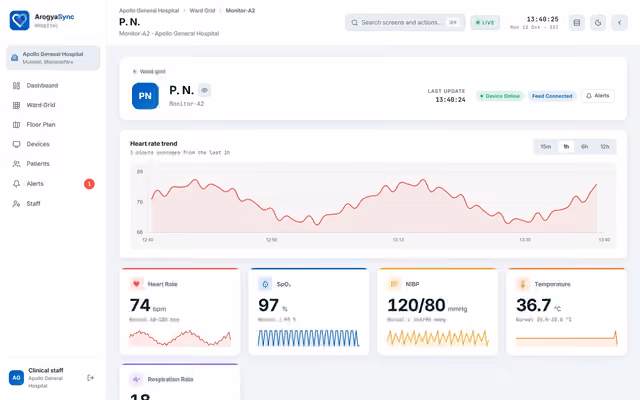Go to Floor Plan page
The height and width of the screenshot is (400, 640).
[x=53, y=125]
